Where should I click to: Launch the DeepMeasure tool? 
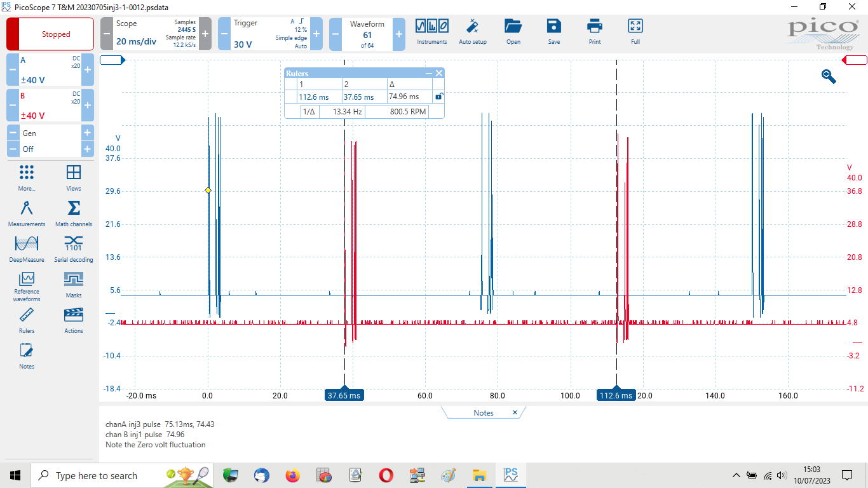27,248
